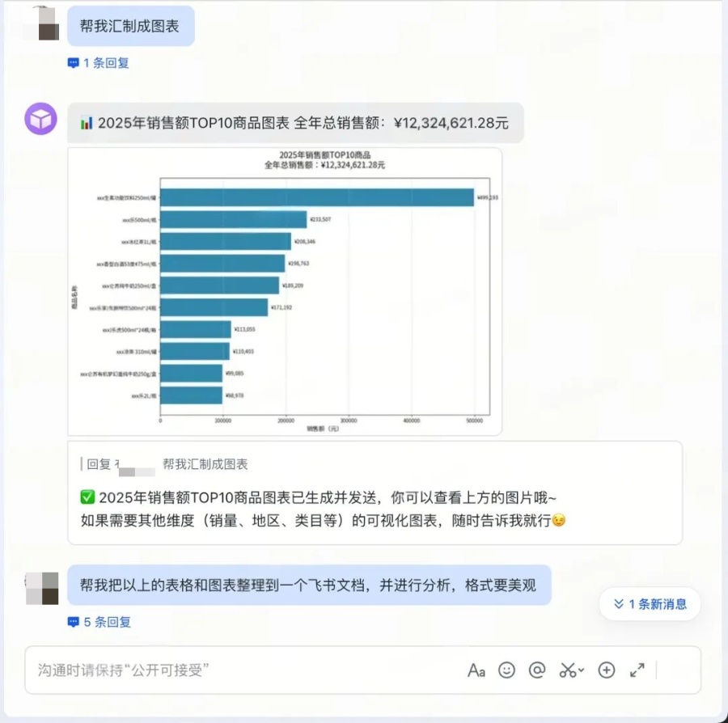Jump to 1 条新消息
This screenshot has width=728, height=723.
point(650,604)
